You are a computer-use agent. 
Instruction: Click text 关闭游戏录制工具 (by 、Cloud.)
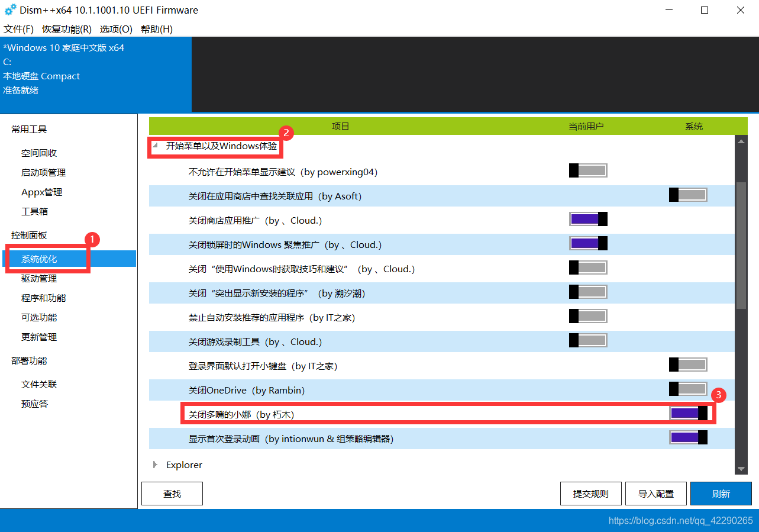tap(255, 341)
